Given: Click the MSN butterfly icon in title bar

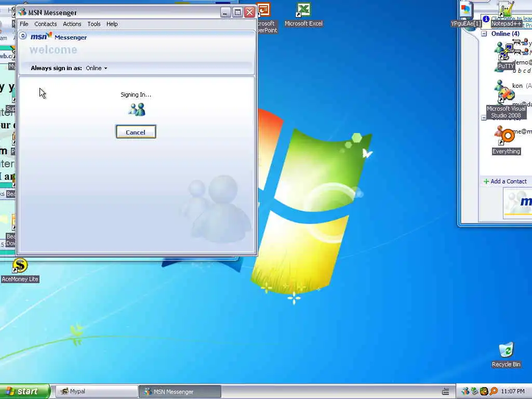Looking at the screenshot, I should tap(22, 12).
